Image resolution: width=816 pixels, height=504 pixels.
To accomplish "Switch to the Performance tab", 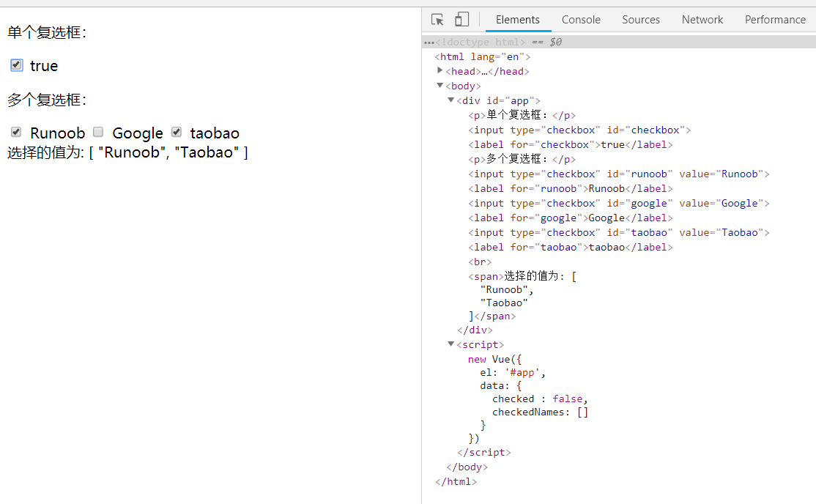I will point(775,20).
